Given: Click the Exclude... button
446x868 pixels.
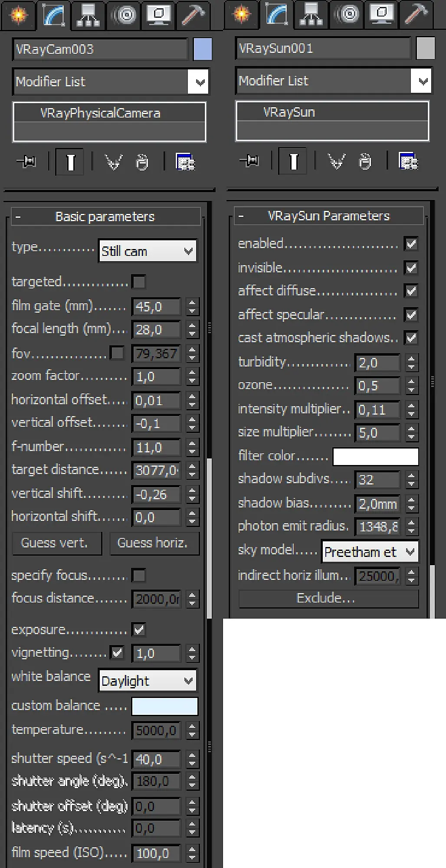Looking at the screenshot, I should coord(328,598).
